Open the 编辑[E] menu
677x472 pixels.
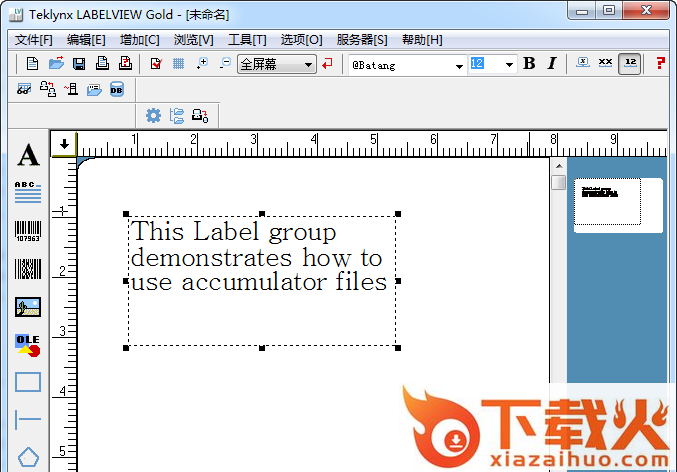pos(86,40)
